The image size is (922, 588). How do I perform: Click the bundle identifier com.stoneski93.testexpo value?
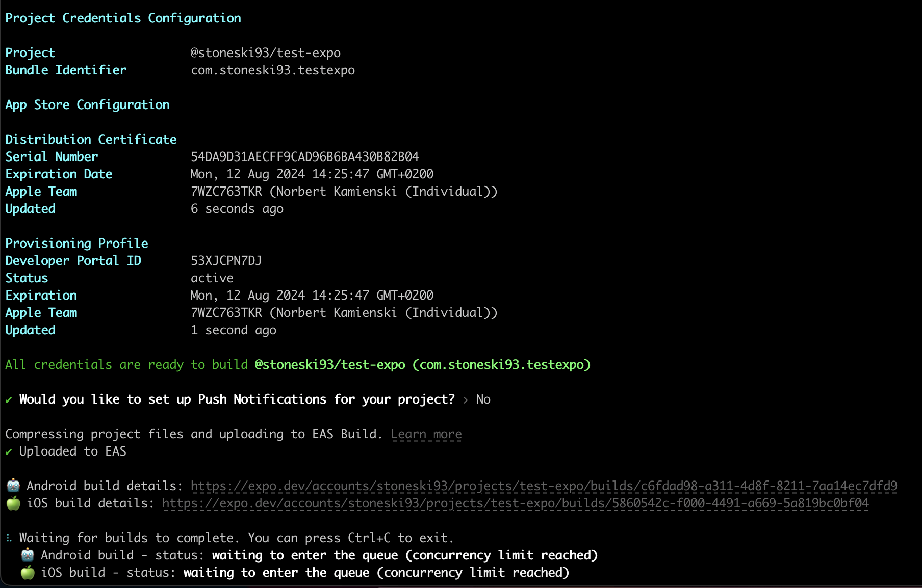point(273,70)
